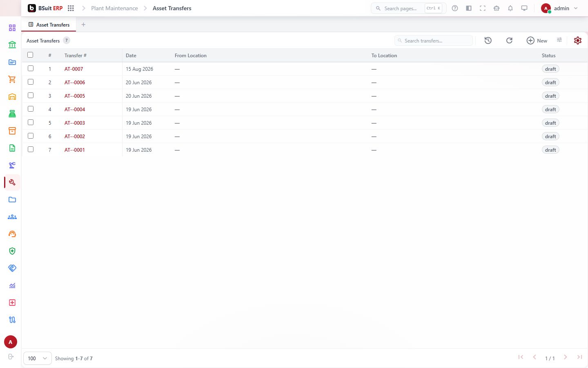Open transfer AT--0004 link
Screen dimensions: 588x368
[x=75, y=110]
